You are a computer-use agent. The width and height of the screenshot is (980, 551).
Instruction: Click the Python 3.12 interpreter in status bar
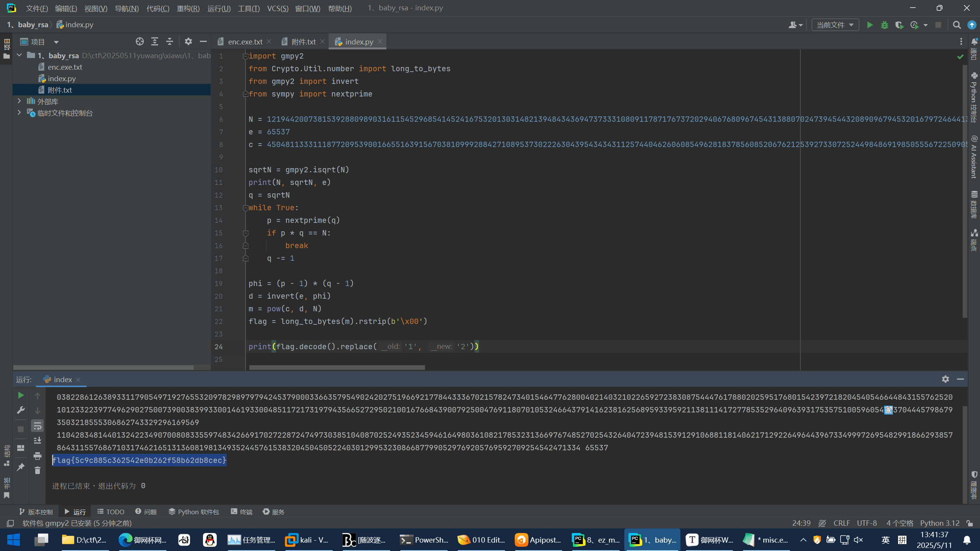[x=939, y=523]
